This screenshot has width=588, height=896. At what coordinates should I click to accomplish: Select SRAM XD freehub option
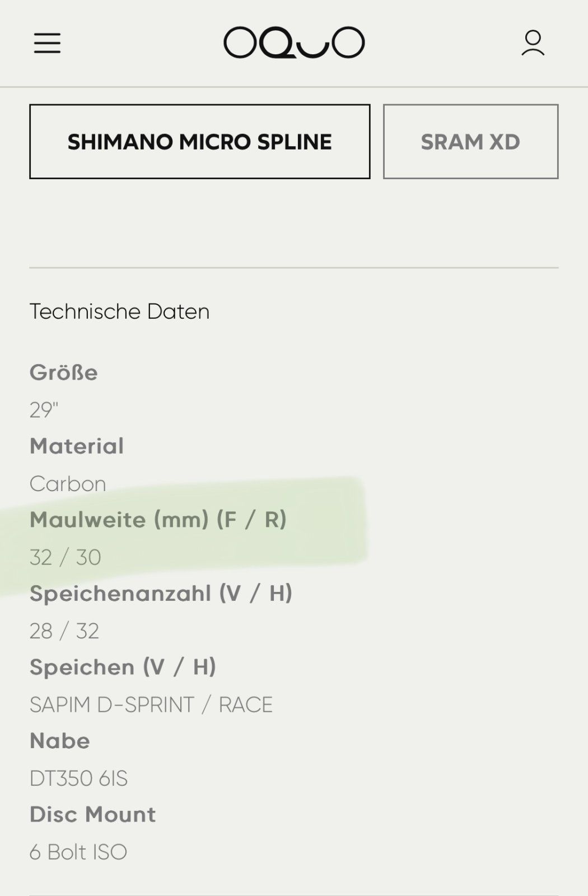(x=470, y=142)
